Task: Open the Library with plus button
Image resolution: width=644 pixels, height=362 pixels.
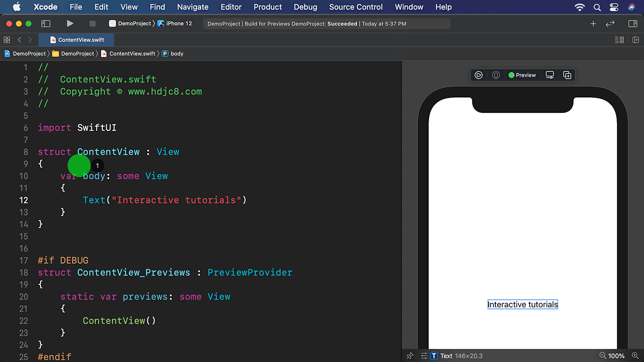Action: 593,24
